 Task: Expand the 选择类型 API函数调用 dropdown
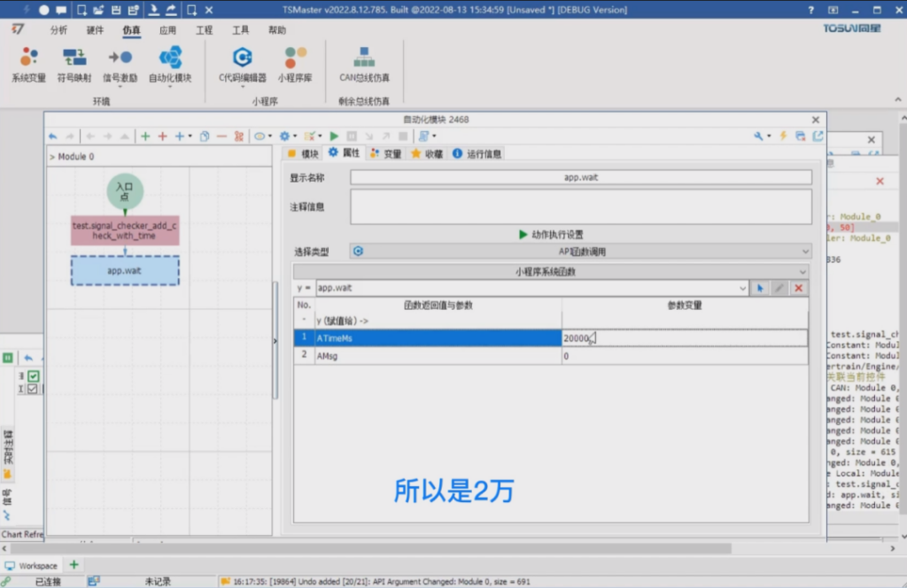coord(805,251)
